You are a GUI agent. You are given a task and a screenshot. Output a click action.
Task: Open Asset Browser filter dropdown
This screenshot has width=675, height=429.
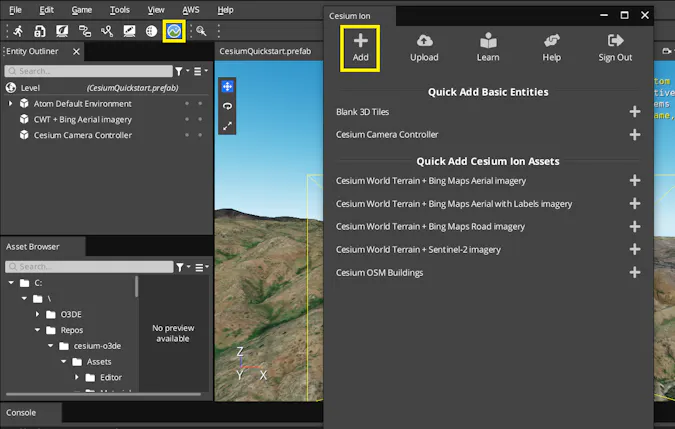(x=183, y=267)
